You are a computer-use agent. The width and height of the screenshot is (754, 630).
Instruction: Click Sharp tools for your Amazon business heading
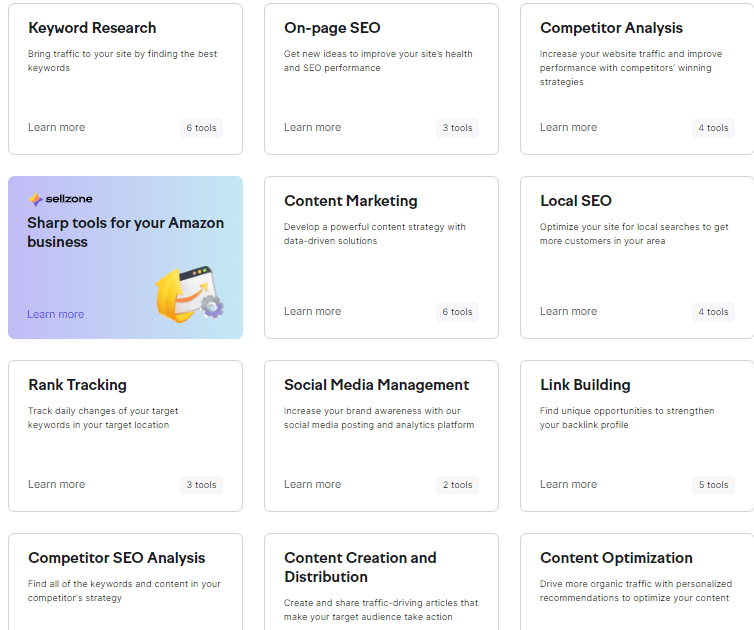126,232
